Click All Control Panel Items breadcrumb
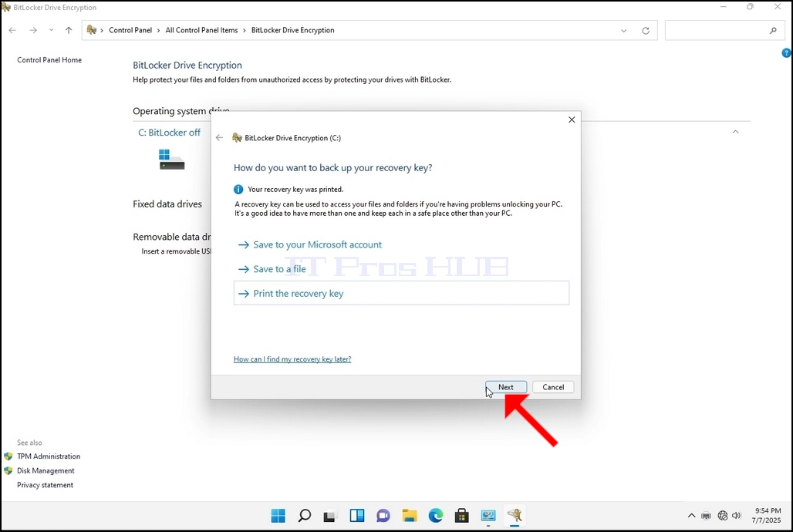The width and height of the screenshot is (793, 532). point(201,30)
